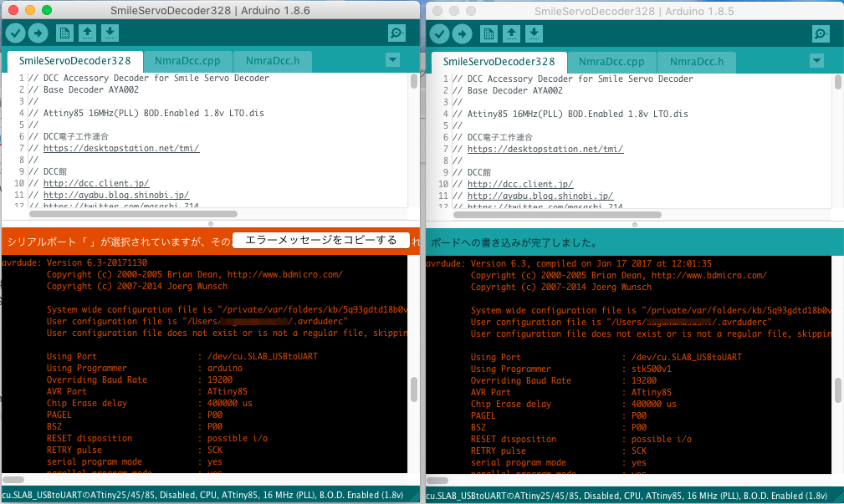Open desktopstation.net/tmi link in 1.8.6 editor

click(x=121, y=149)
